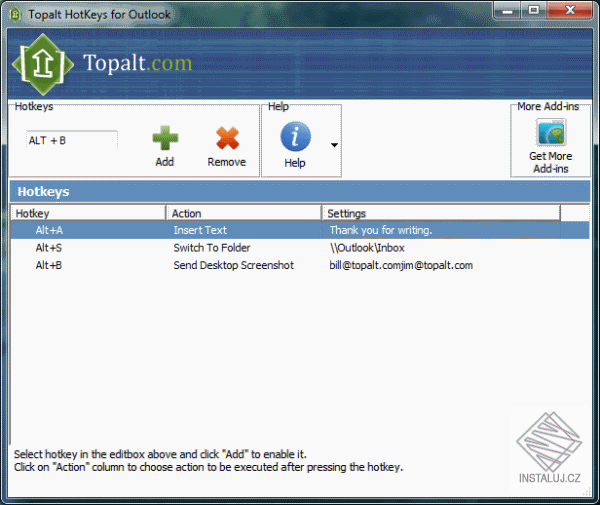
Task: Click the red X Remove icon
Action: (227, 138)
